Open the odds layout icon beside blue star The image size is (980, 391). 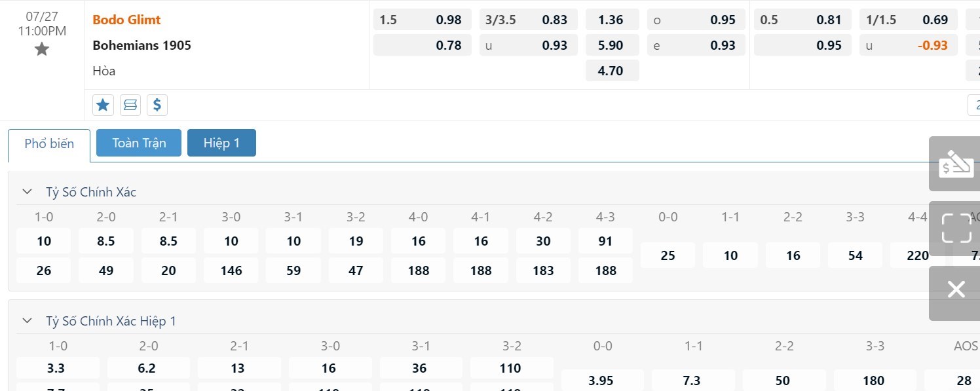tap(130, 105)
